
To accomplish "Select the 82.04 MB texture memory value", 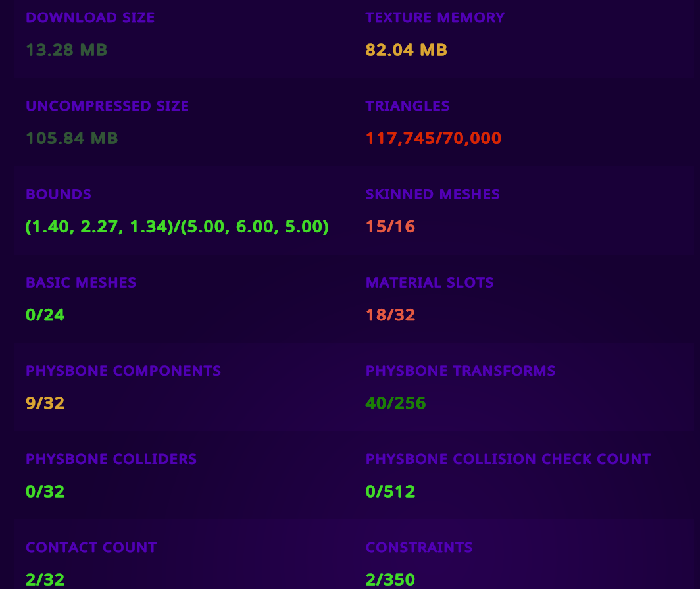I will click(x=407, y=50).
